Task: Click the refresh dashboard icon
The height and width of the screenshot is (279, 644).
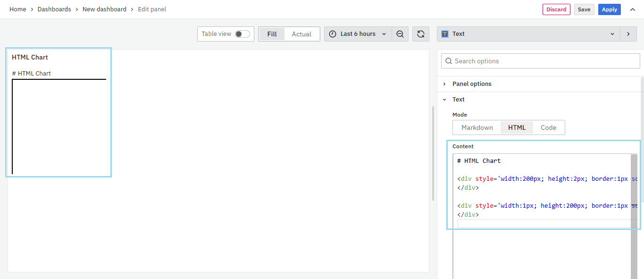Action: coord(421,34)
